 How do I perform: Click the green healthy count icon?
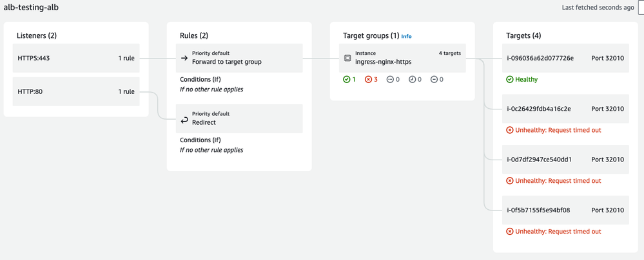(346, 79)
